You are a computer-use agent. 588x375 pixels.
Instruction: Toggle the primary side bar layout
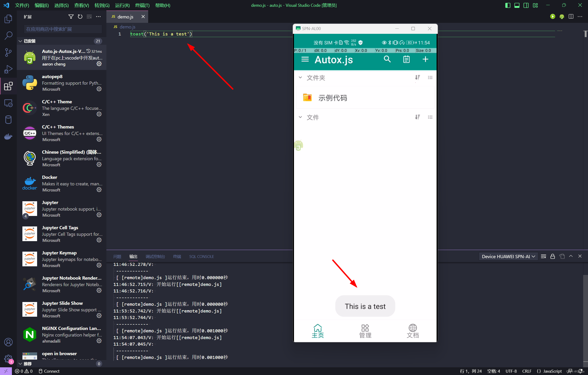click(508, 5)
